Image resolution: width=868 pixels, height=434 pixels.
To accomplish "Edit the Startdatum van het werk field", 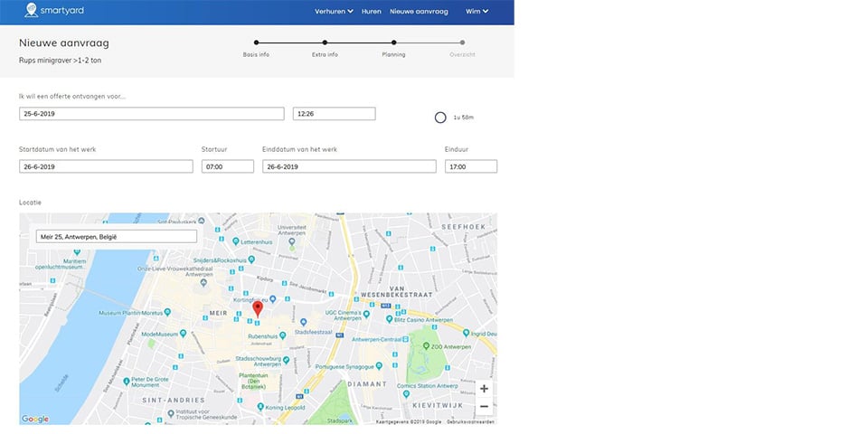I will (107, 166).
